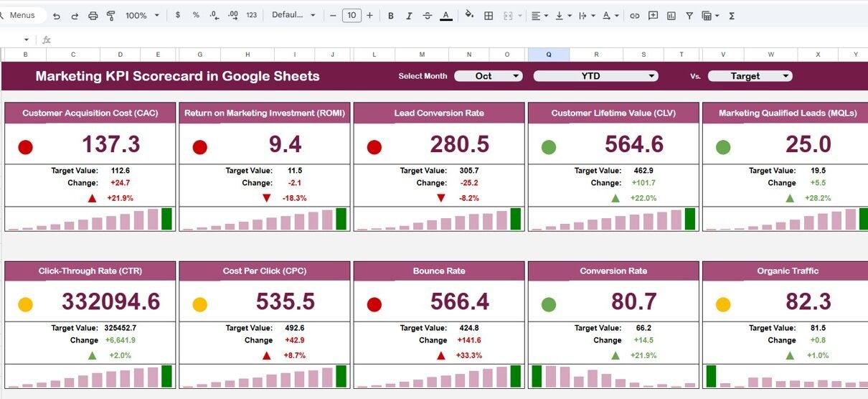Open the fill color picker
The image size is (868, 399).
click(x=469, y=15)
